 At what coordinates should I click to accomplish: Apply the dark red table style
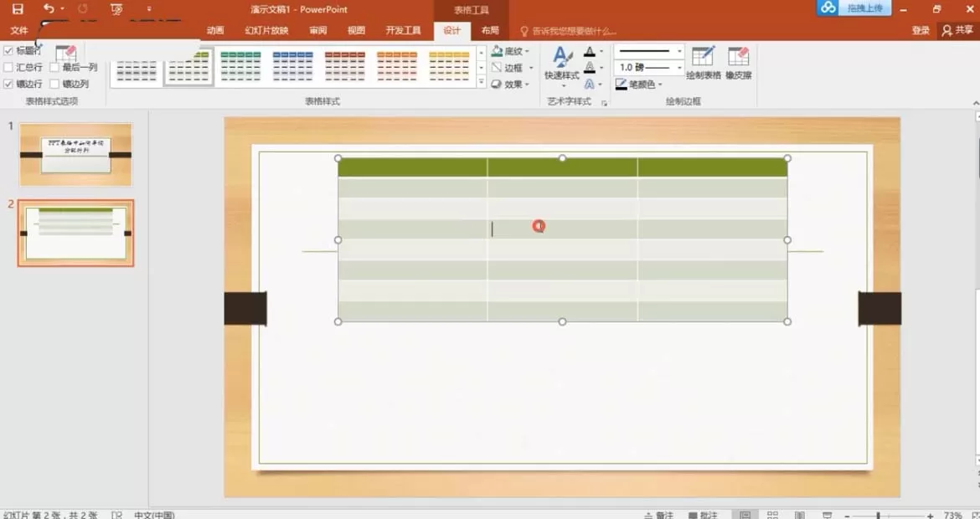[x=344, y=67]
